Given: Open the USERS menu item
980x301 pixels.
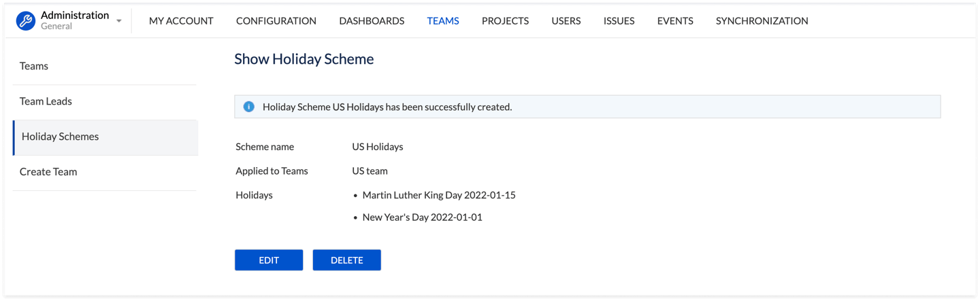Looking at the screenshot, I should (566, 21).
